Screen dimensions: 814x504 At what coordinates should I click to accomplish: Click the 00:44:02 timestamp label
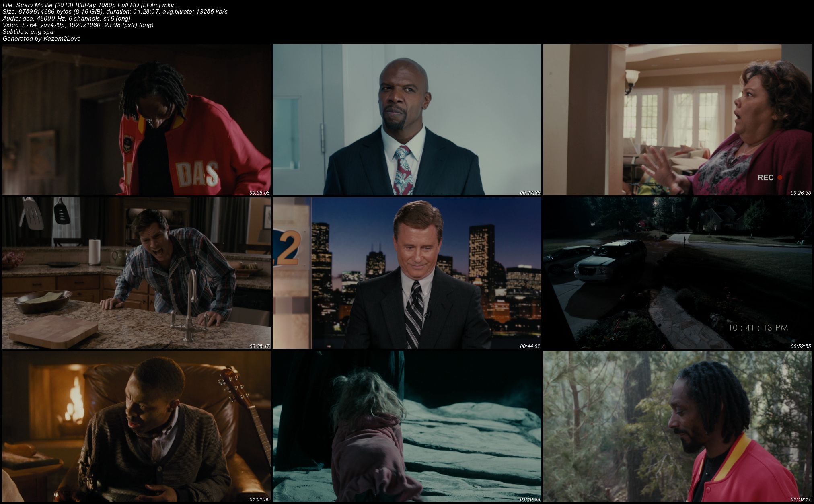(x=530, y=346)
